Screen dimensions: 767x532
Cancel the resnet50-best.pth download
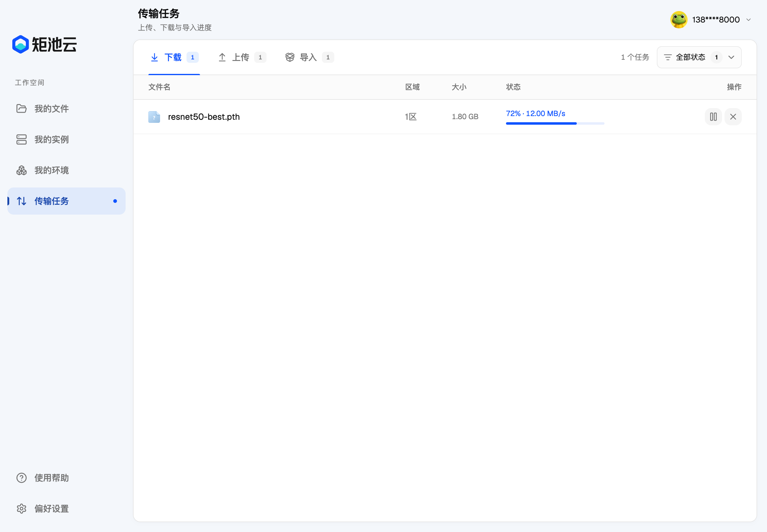(x=733, y=117)
